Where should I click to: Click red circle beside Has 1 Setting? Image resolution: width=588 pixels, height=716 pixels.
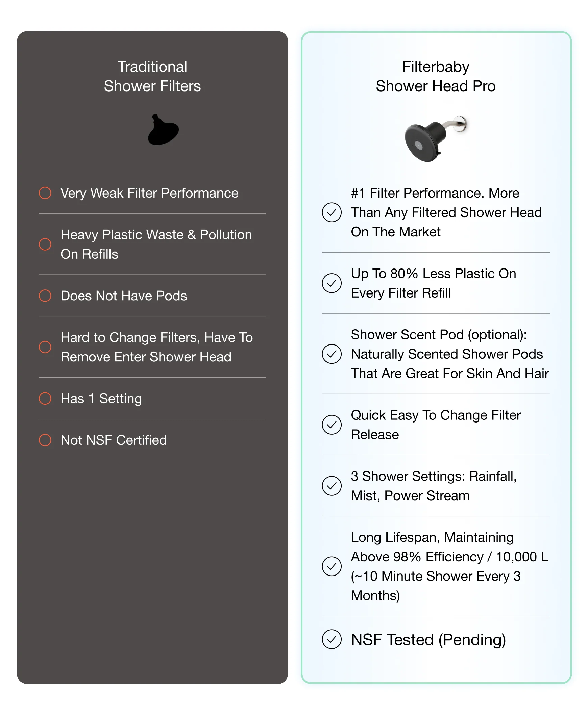click(45, 399)
